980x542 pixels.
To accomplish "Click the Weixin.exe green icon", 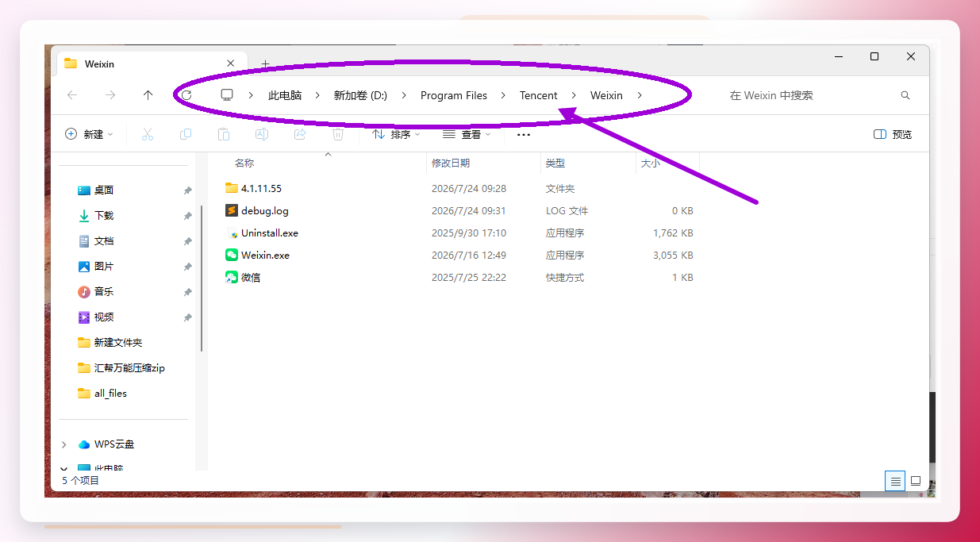I will pyautogui.click(x=232, y=256).
